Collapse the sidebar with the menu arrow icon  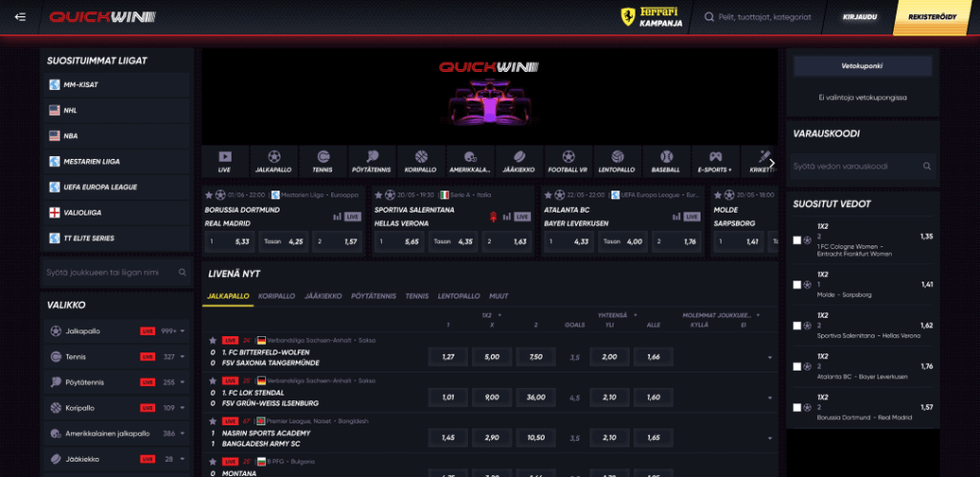(20, 17)
